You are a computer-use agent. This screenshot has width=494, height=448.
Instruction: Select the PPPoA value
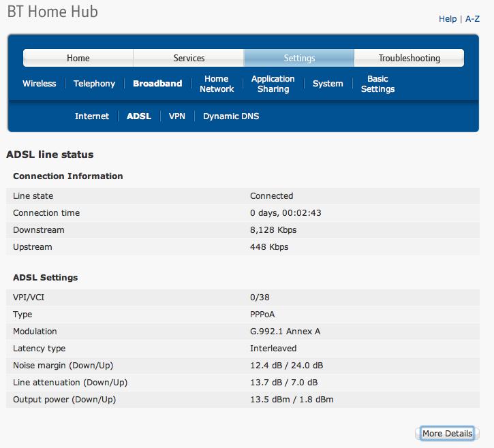tap(262, 315)
